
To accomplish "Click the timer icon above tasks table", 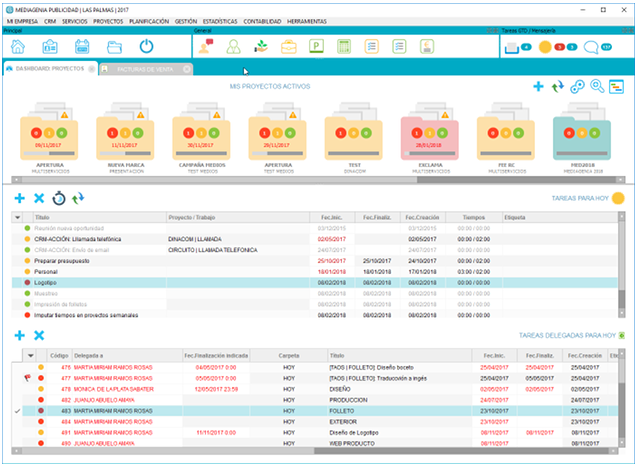I will (59, 199).
